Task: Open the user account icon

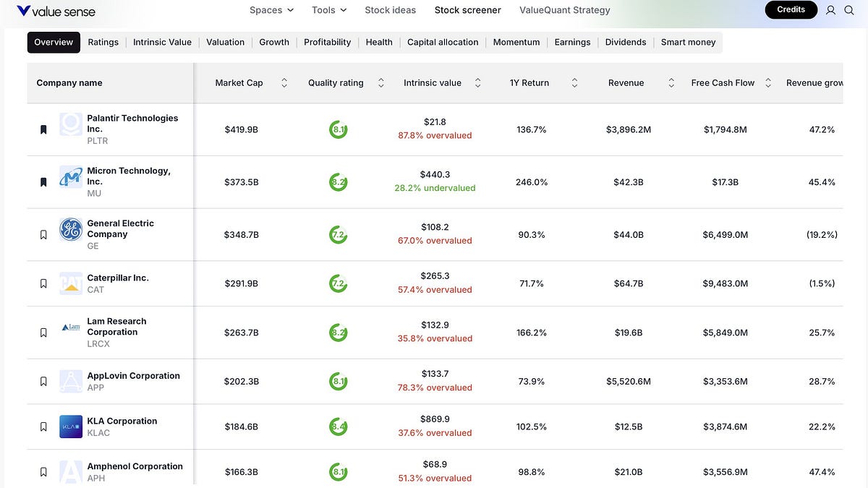Action: pyautogui.click(x=830, y=10)
